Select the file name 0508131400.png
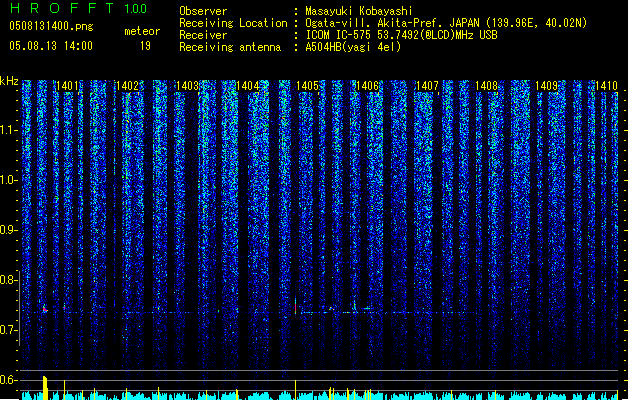The image size is (629, 400). coord(51,26)
